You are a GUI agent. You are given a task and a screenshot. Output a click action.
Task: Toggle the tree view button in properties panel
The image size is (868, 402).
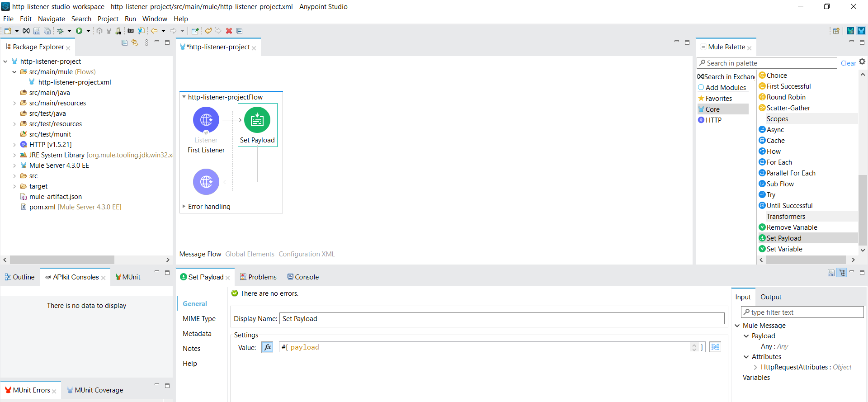pos(841,273)
